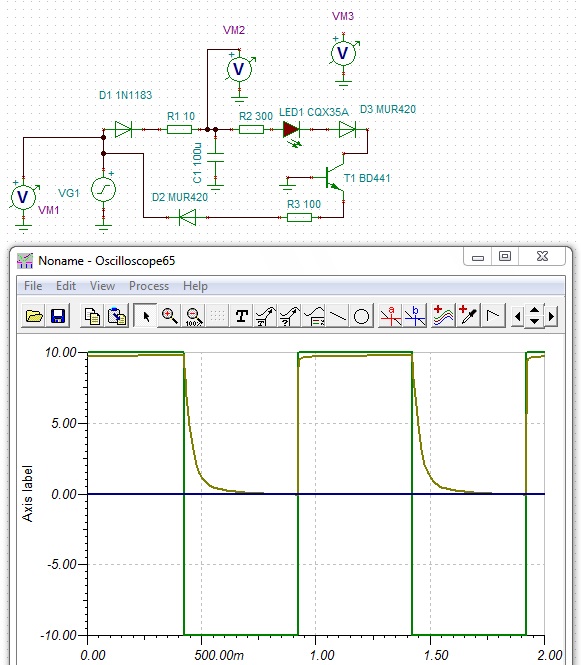Open the View menu
This screenshot has width=581, height=665.
102,286
